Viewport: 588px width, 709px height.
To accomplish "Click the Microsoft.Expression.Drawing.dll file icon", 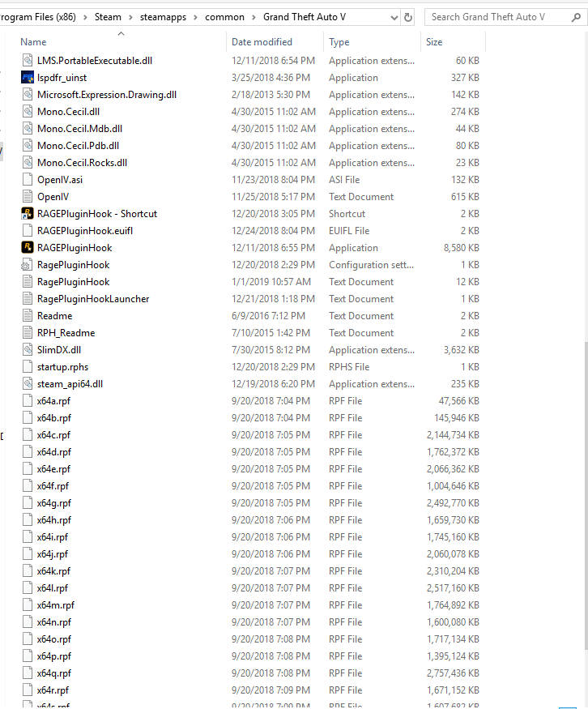I will 28,95.
